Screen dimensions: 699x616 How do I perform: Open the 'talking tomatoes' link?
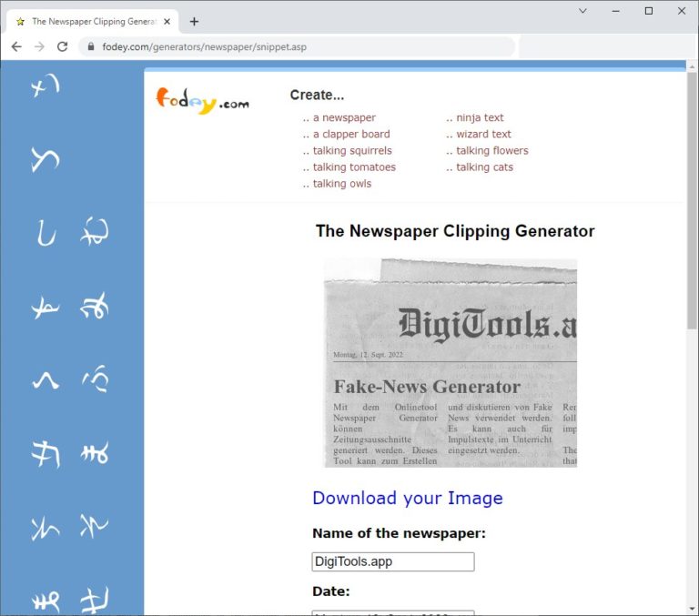click(x=354, y=167)
